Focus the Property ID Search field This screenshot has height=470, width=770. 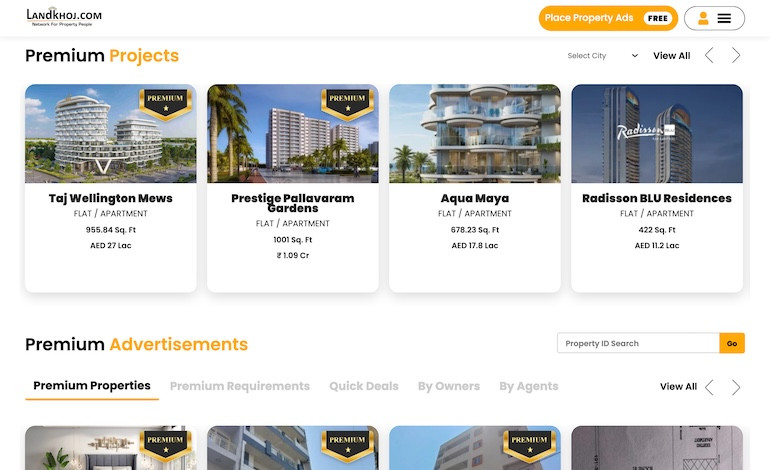[638, 343]
